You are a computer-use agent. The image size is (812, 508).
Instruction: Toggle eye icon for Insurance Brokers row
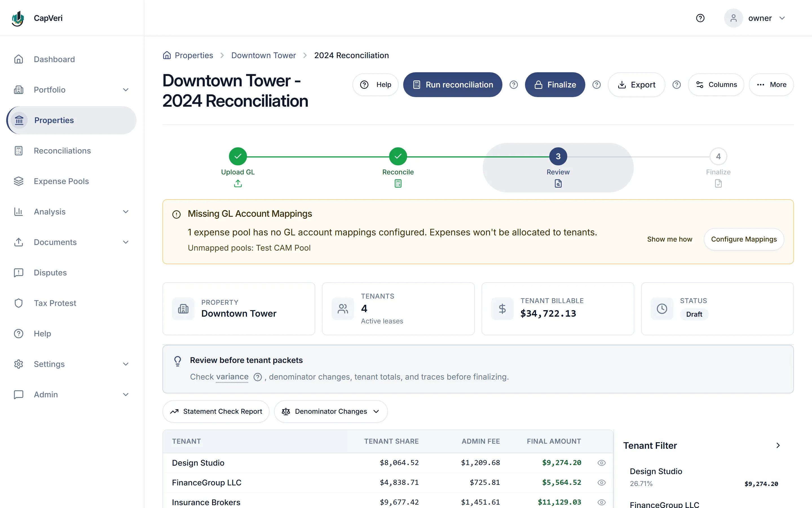click(601, 502)
